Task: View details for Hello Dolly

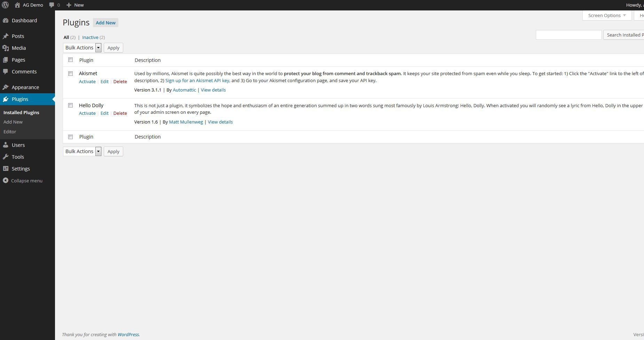Action: 220,122
